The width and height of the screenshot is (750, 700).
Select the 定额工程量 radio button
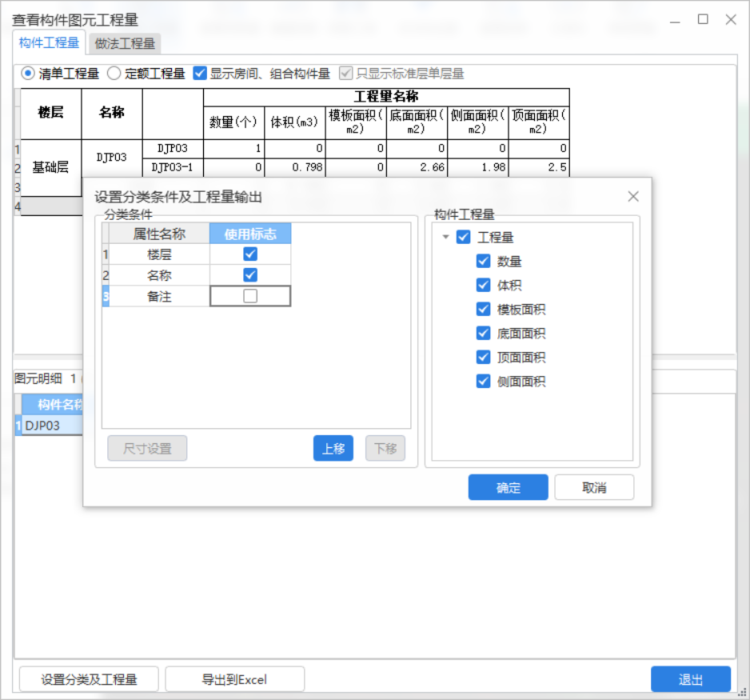click(x=114, y=74)
